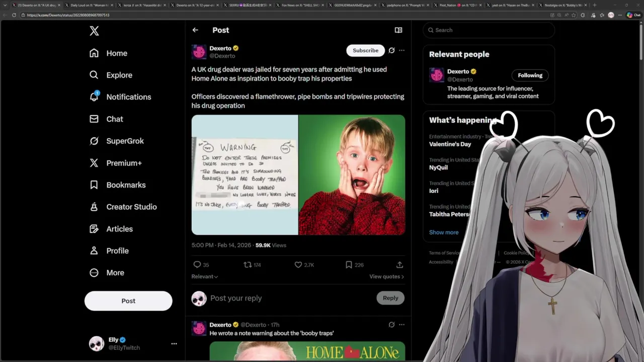Open browser three-dot settings menu

[x=620, y=15]
